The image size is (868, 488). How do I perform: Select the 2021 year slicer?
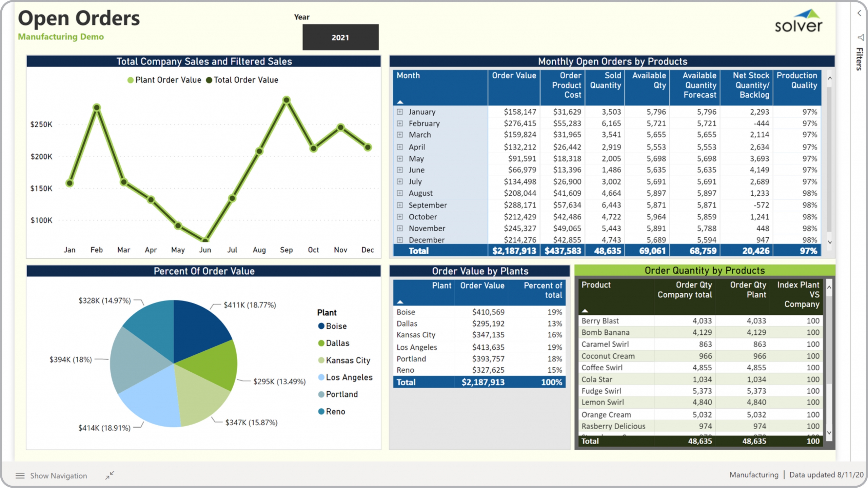coord(340,37)
